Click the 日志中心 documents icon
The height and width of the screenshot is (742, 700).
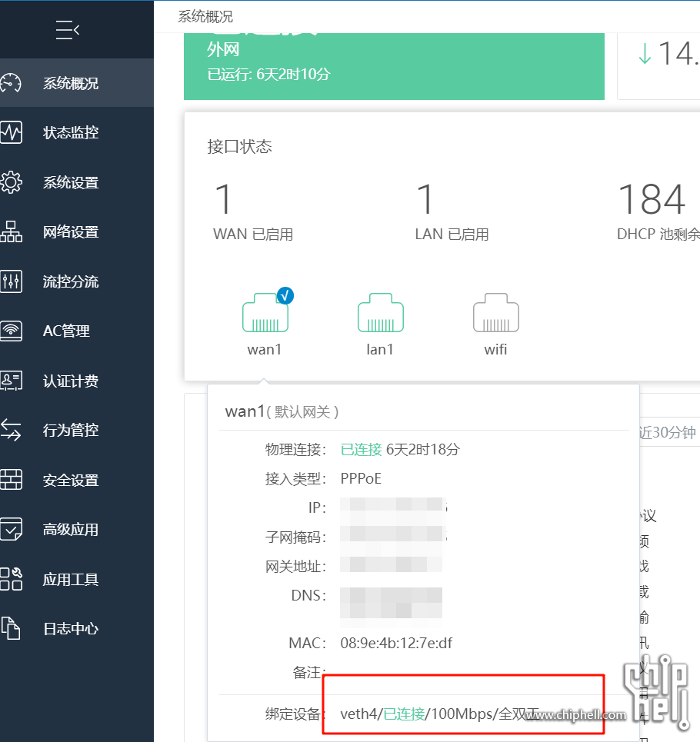point(11,628)
